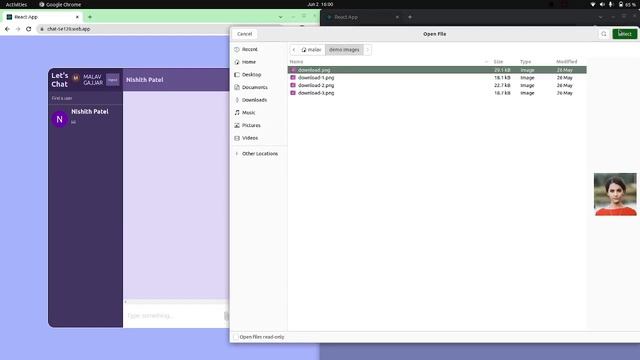Click the Home icon in sidebar
The width and height of the screenshot is (640, 360).
pos(237,62)
